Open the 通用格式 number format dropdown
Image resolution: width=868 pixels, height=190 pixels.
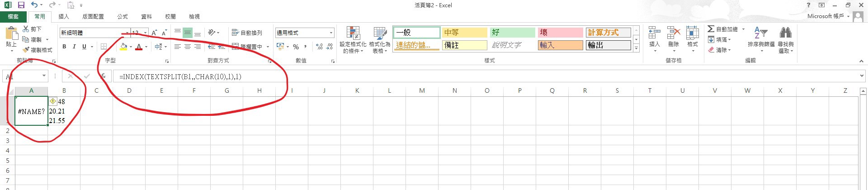pyautogui.click(x=331, y=33)
